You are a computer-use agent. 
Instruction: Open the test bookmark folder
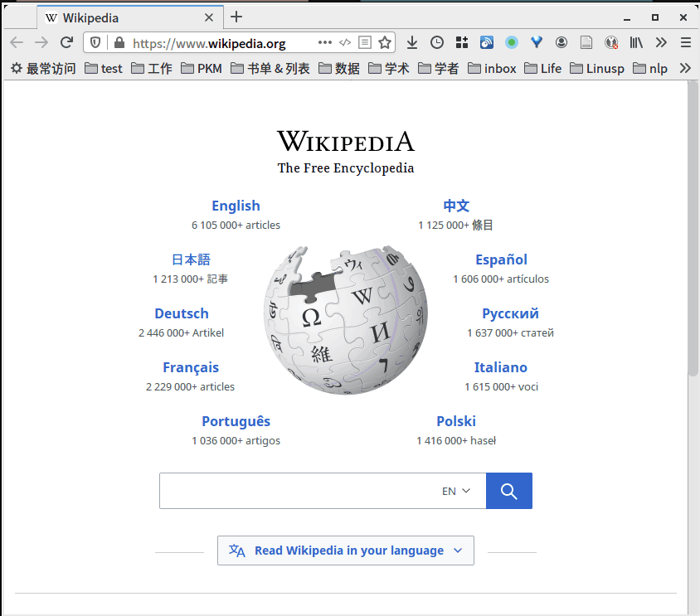[104, 68]
